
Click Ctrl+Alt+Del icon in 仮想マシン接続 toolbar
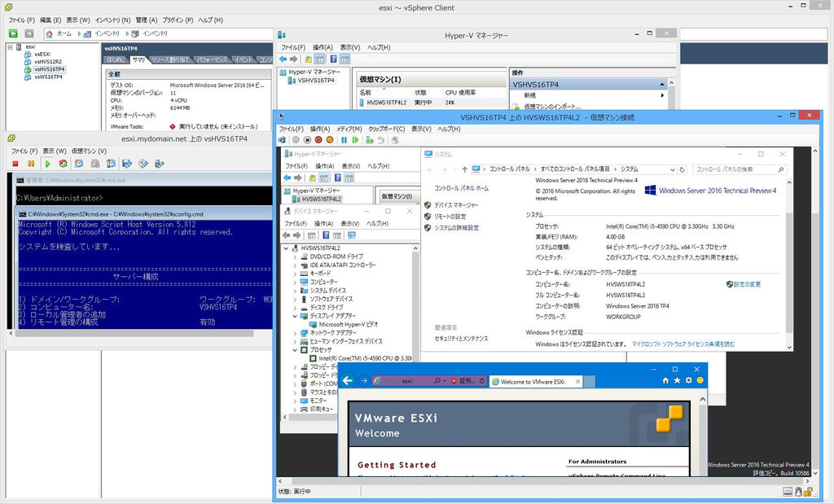coord(282,140)
